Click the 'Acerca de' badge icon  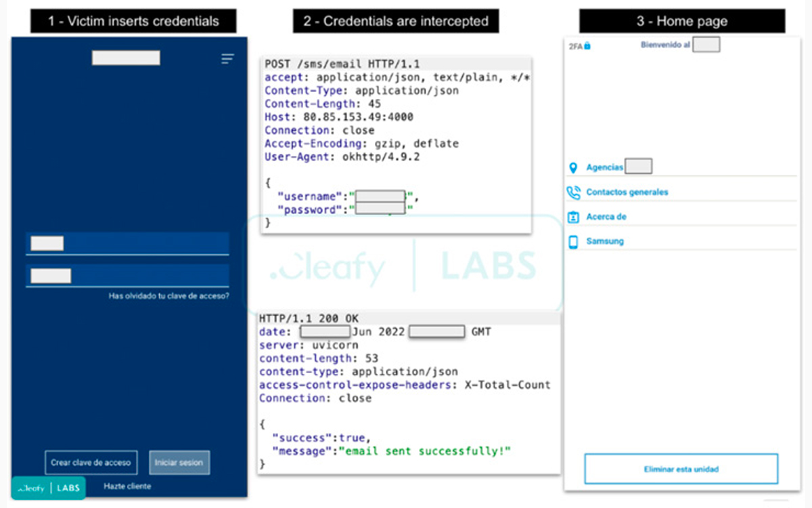tap(573, 217)
